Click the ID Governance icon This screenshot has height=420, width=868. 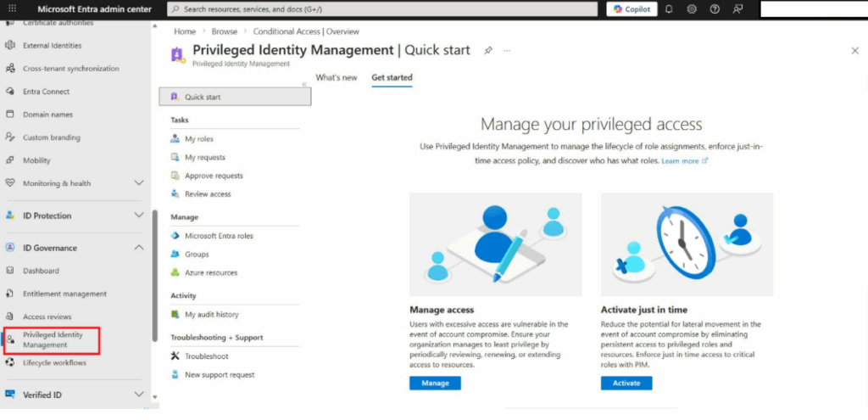click(x=10, y=248)
